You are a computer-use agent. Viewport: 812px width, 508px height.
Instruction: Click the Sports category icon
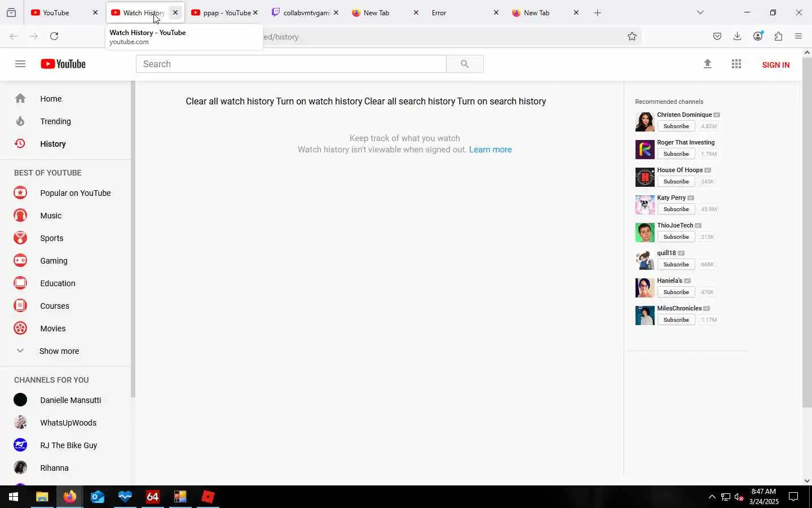click(x=20, y=238)
